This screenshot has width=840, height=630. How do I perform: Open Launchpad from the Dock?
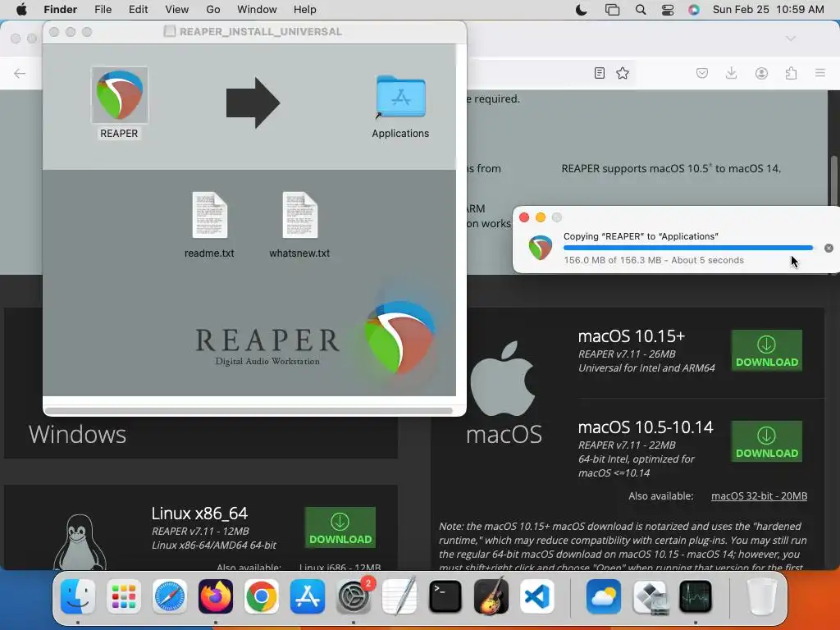pos(124,596)
